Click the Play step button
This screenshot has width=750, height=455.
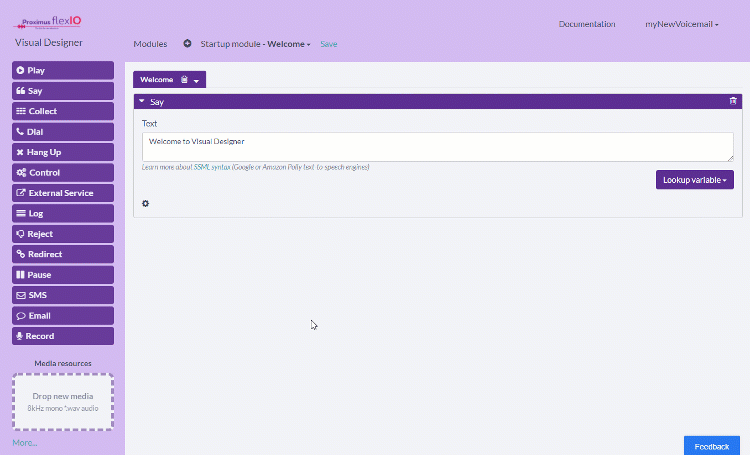click(x=63, y=70)
